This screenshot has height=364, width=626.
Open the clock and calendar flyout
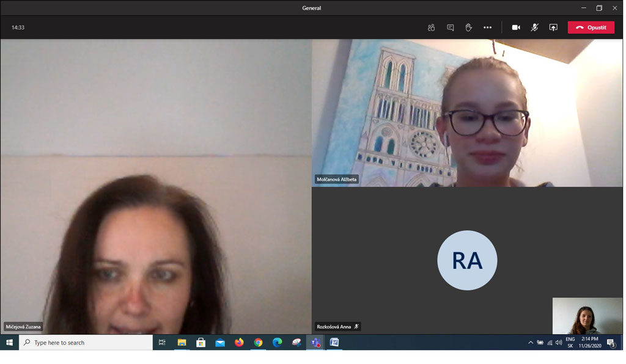[590, 343]
